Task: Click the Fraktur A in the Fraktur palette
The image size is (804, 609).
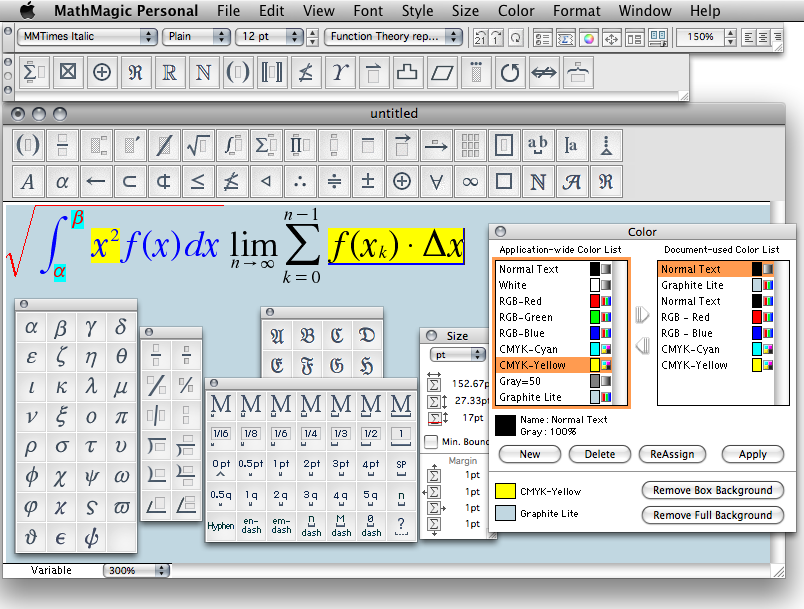Action: [277, 336]
